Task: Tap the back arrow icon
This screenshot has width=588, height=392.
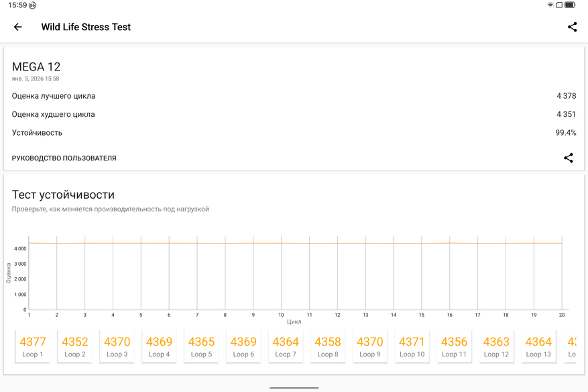Action: 18,27
